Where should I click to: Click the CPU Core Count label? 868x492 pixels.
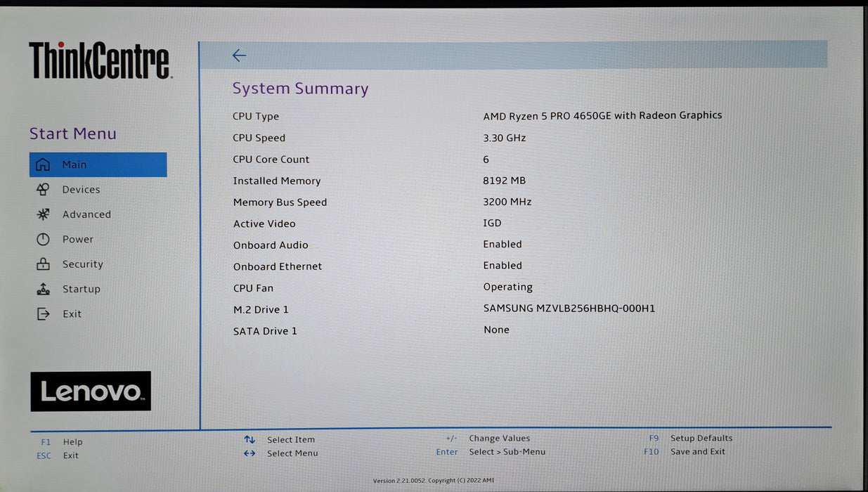[271, 160]
